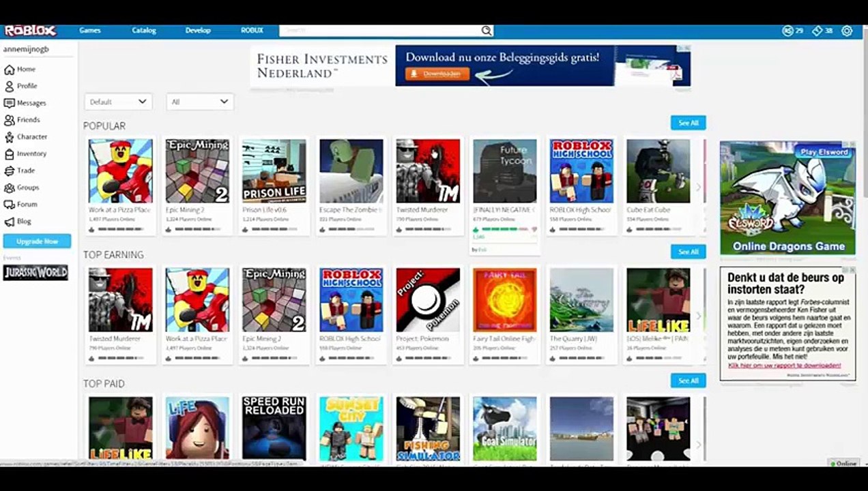Click the Online chat status indicator
The image size is (868, 491).
(x=843, y=464)
